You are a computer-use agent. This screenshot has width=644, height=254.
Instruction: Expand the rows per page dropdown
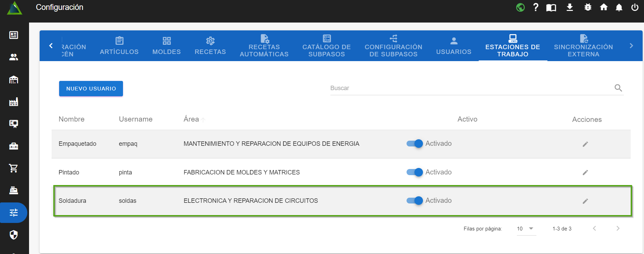click(x=526, y=229)
